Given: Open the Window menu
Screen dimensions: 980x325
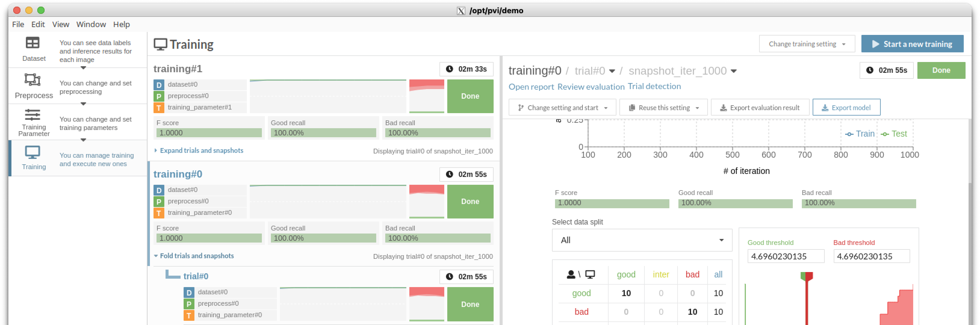Looking at the screenshot, I should [91, 24].
